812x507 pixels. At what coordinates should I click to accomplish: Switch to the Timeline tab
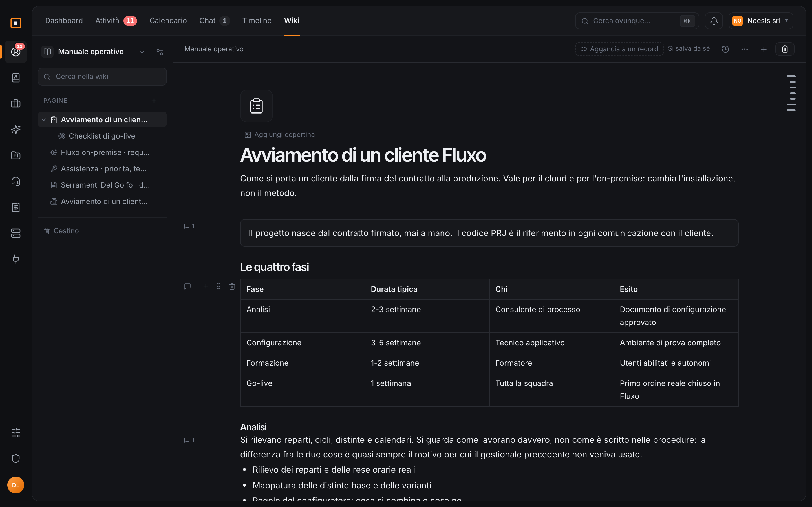click(x=257, y=21)
